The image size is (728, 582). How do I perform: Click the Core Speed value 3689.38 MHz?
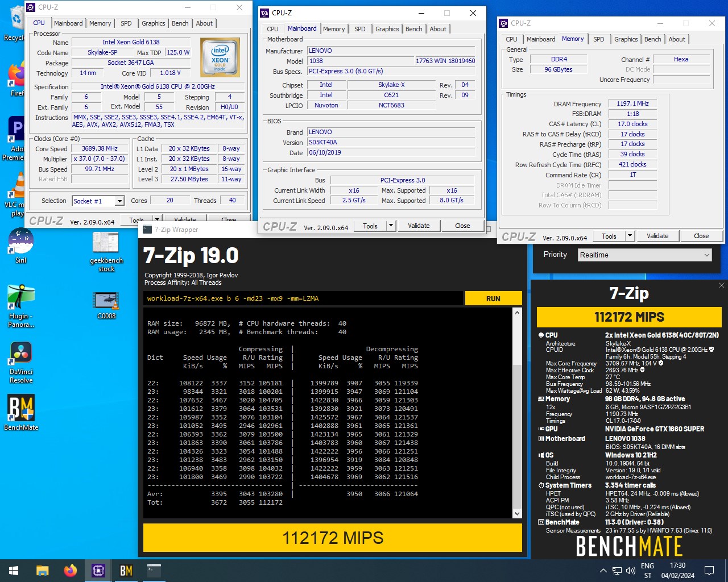(100, 148)
